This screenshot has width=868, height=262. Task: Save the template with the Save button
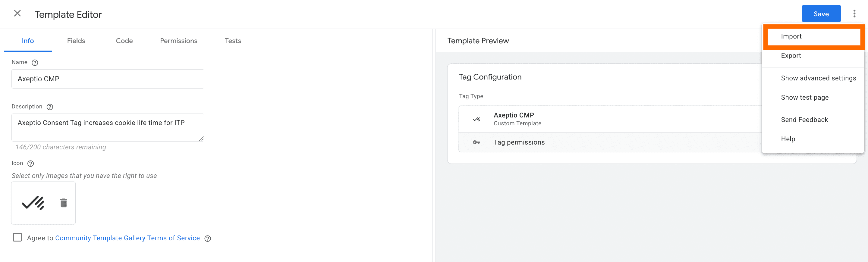(821, 14)
